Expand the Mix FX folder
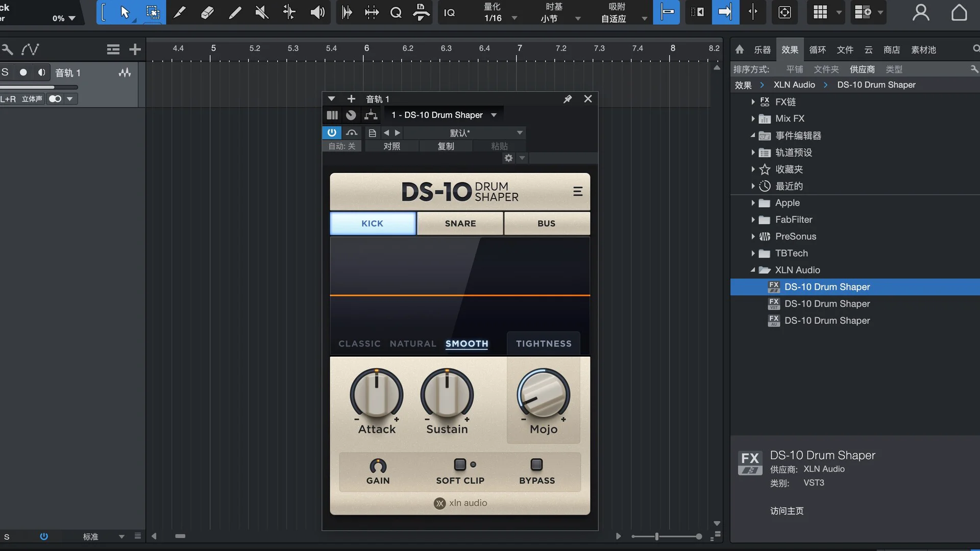The image size is (980, 551). pos(753,119)
